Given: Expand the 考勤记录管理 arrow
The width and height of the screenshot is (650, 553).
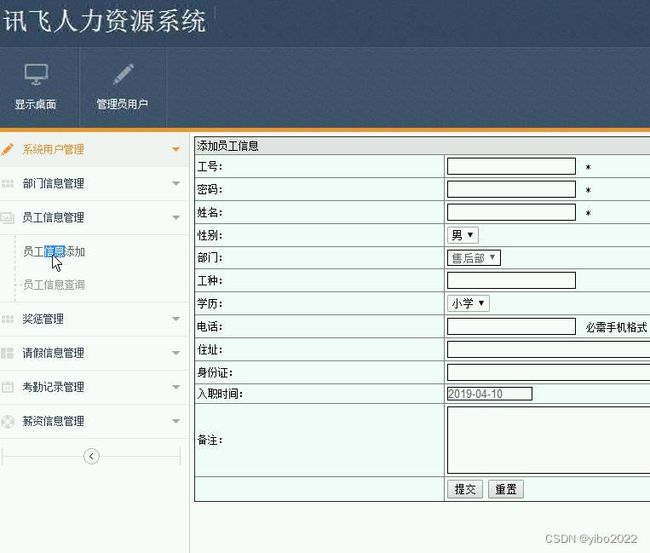Looking at the screenshot, I should (x=176, y=387).
